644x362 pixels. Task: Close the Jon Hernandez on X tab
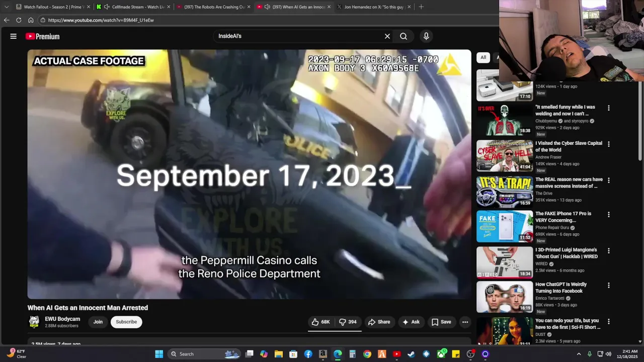409,7
